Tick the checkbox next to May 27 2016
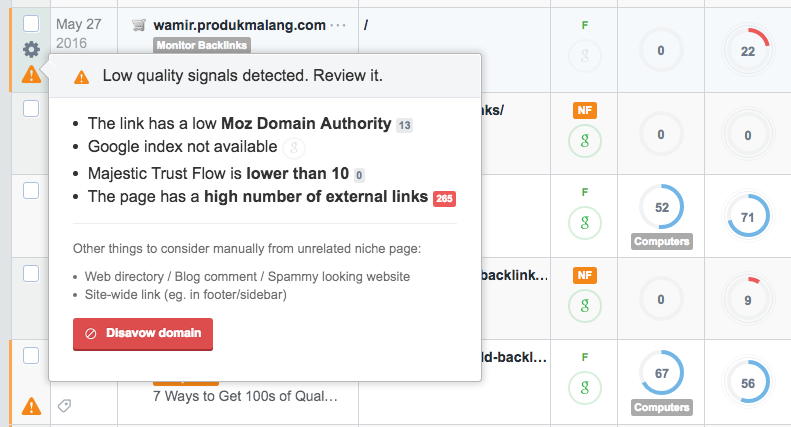Image resolution: width=791 pixels, height=427 pixels. click(31, 23)
